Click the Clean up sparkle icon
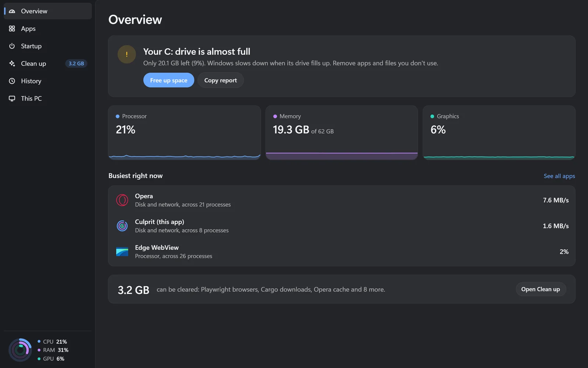The image size is (588, 368). (x=12, y=63)
